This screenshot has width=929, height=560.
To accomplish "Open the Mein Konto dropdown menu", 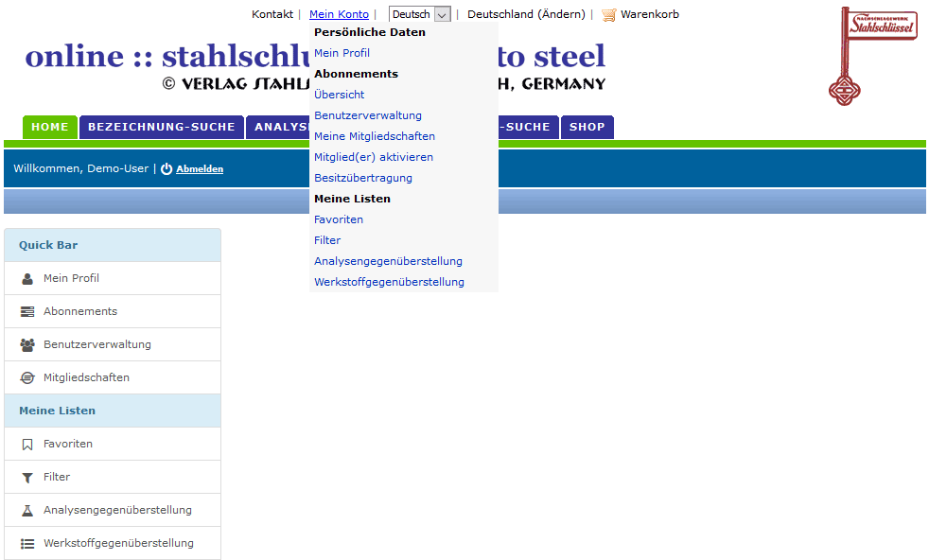I will (x=339, y=15).
